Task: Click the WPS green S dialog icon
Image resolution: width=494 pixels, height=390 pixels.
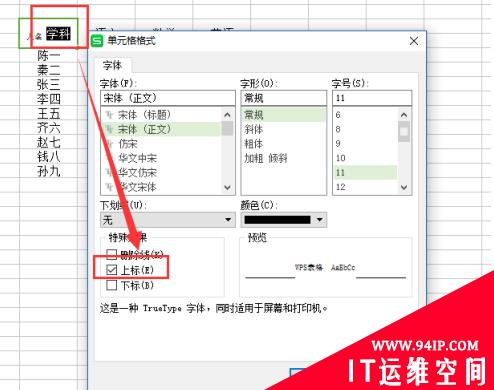Action: point(97,41)
